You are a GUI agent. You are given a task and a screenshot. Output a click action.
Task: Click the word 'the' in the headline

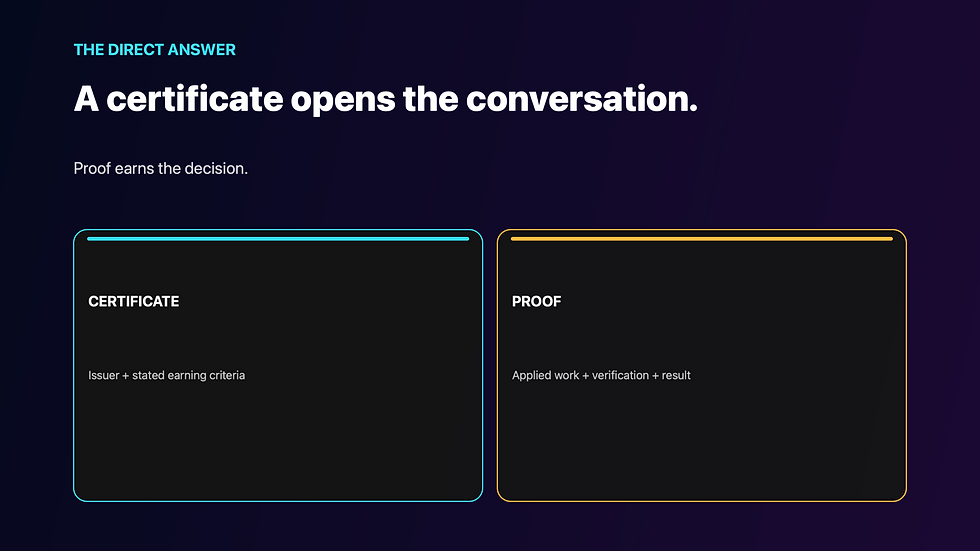(x=431, y=99)
